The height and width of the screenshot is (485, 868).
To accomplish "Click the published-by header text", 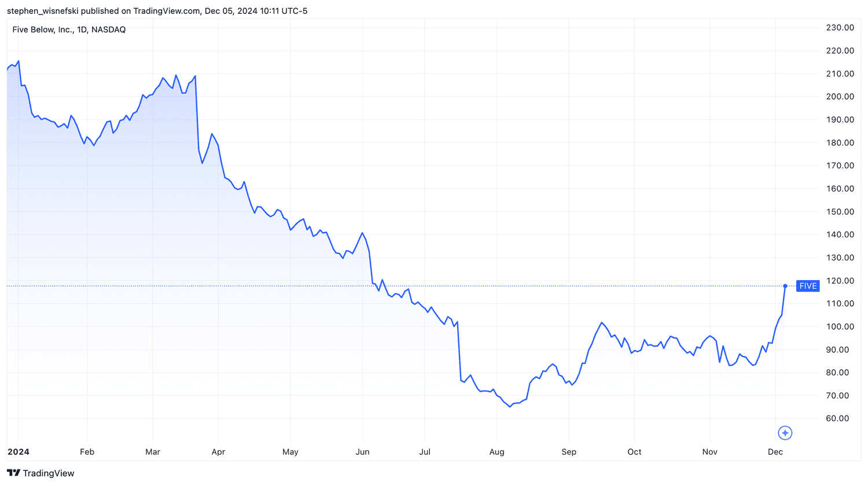I will point(157,11).
